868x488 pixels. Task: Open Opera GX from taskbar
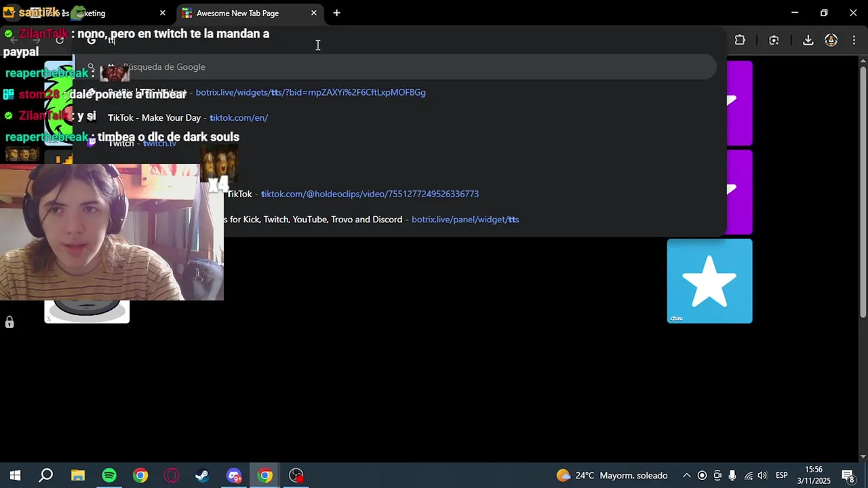point(172,476)
